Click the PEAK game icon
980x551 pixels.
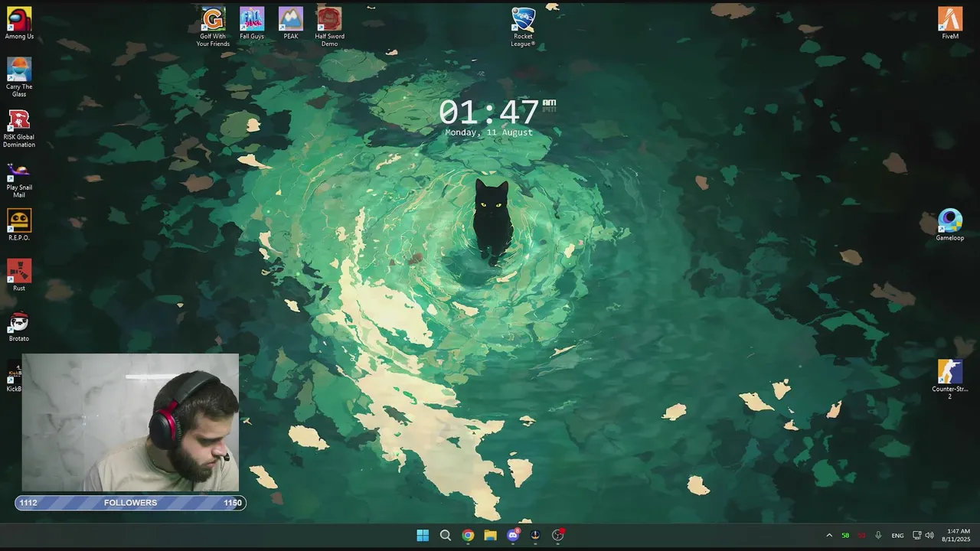coord(291,23)
